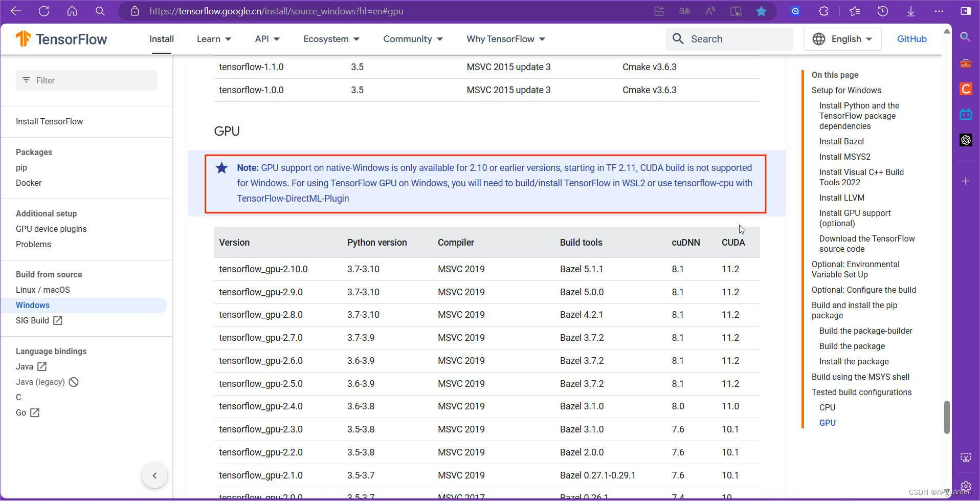This screenshot has height=501, width=980.
Task: Click the Filter input in left nav
Action: pyautogui.click(x=86, y=80)
